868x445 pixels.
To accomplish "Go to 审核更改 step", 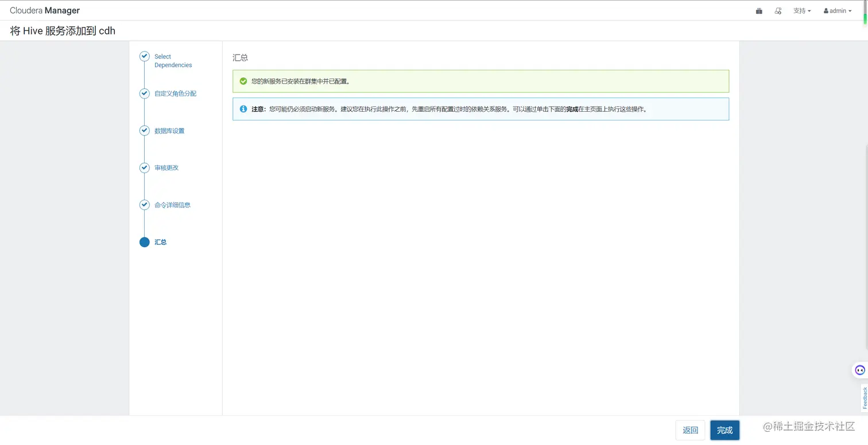I will (x=166, y=167).
